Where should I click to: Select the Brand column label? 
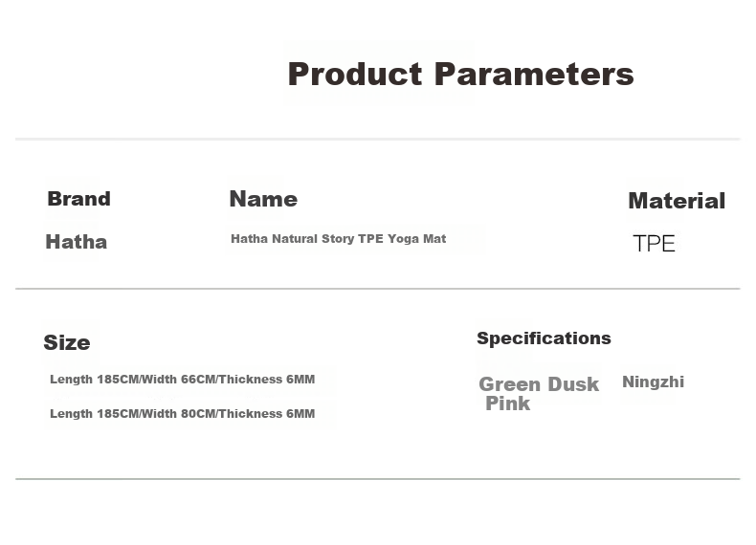pos(79,199)
